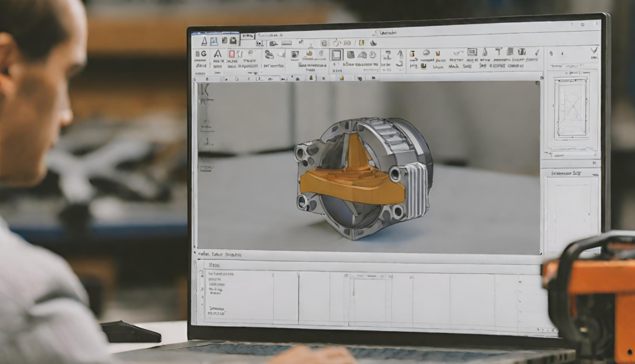Click the blue picture icon in the quick access bar
Image resolution: width=635 pixels, height=364 pixels.
coord(214,41)
